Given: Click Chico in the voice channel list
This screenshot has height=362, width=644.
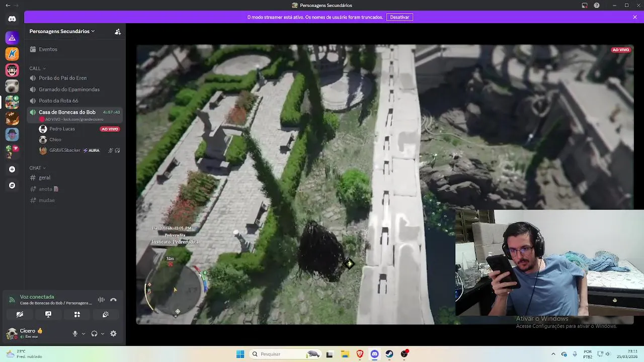Looking at the screenshot, I should pyautogui.click(x=55, y=140).
